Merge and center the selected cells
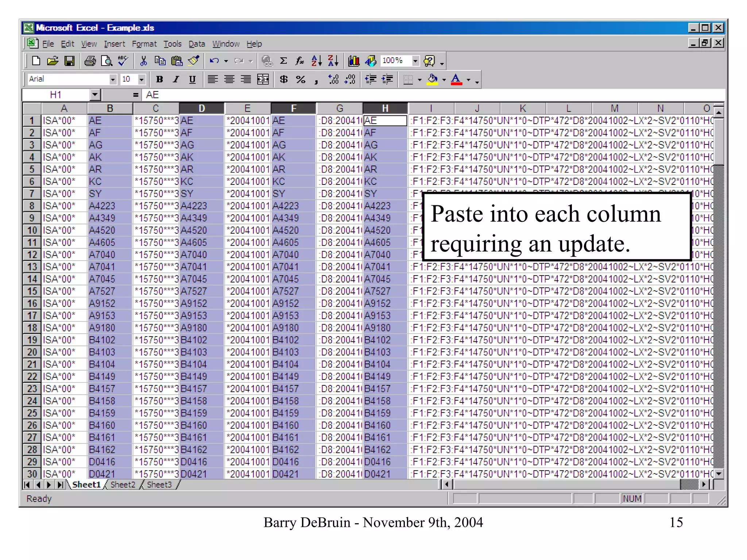The height and width of the screenshot is (560, 747). tap(263, 79)
